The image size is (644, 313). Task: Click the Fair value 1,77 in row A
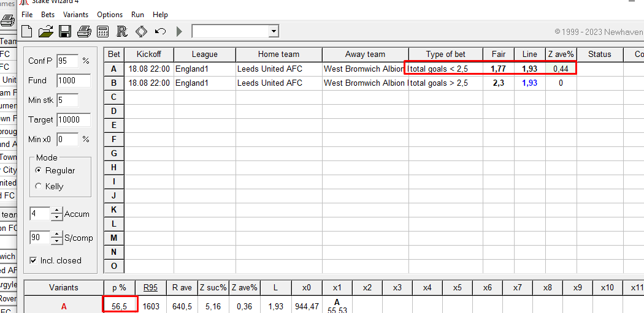(499, 69)
